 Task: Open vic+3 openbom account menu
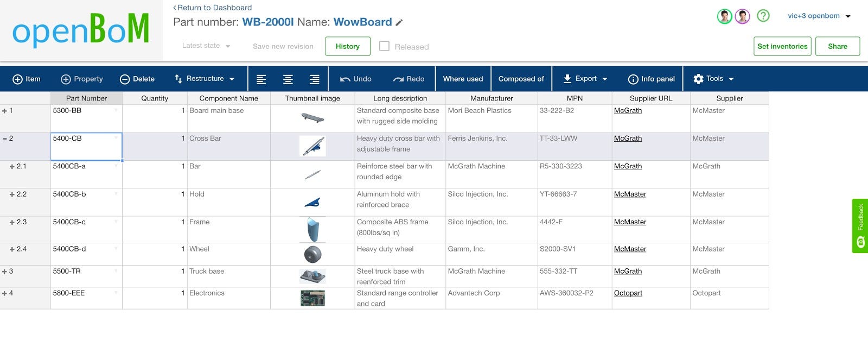[819, 16]
